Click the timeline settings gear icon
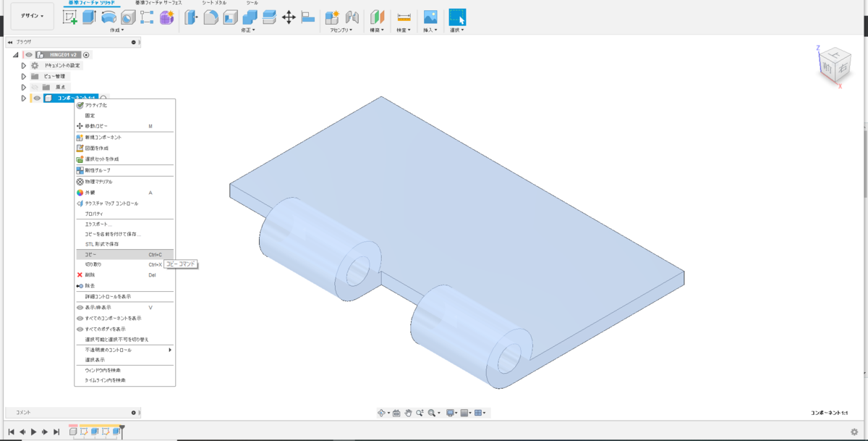The width and height of the screenshot is (868, 441). tap(854, 432)
